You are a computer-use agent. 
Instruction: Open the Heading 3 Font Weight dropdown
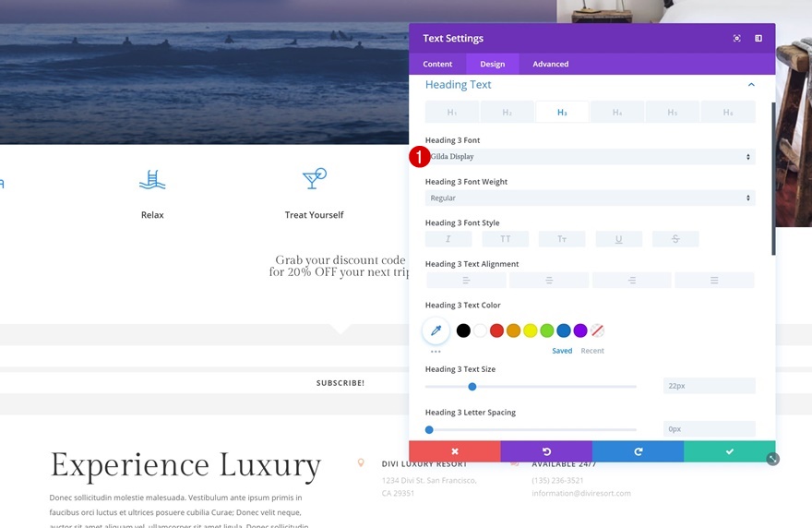coord(590,198)
